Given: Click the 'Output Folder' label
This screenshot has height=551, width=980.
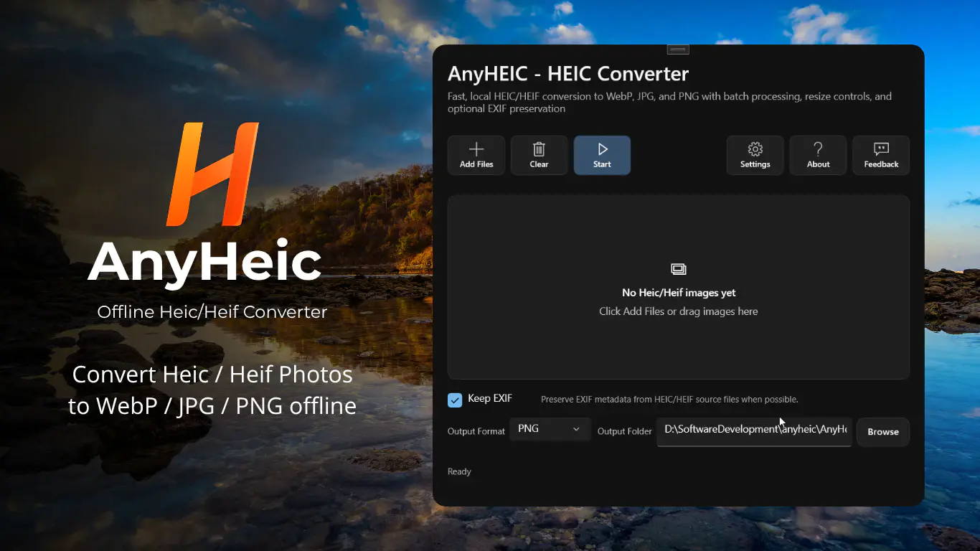Looking at the screenshot, I should 625,431.
